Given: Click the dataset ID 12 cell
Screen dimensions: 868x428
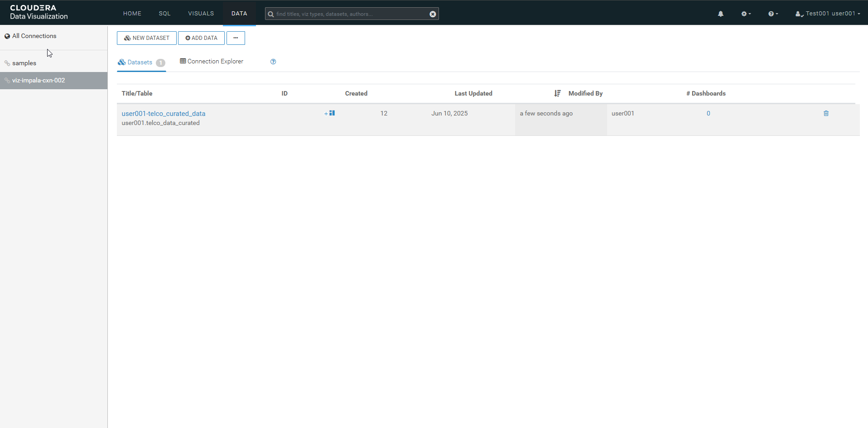Looking at the screenshot, I should (384, 113).
